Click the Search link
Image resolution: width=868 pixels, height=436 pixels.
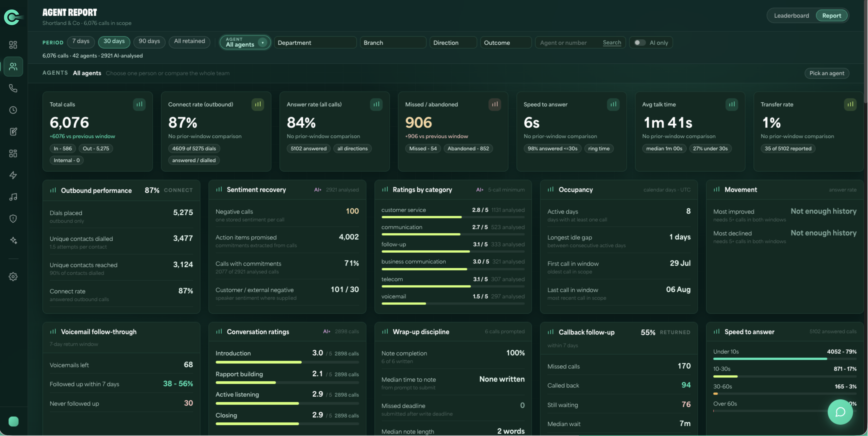(612, 43)
